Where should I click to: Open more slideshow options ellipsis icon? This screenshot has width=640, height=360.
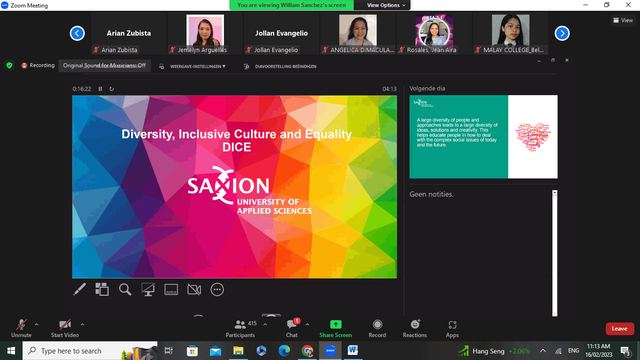coord(217,289)
